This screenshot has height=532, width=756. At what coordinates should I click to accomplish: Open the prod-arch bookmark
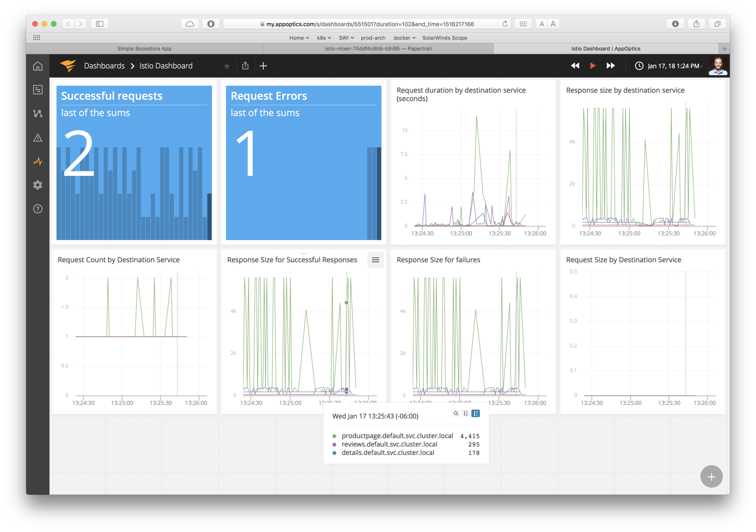click(373, 38)
